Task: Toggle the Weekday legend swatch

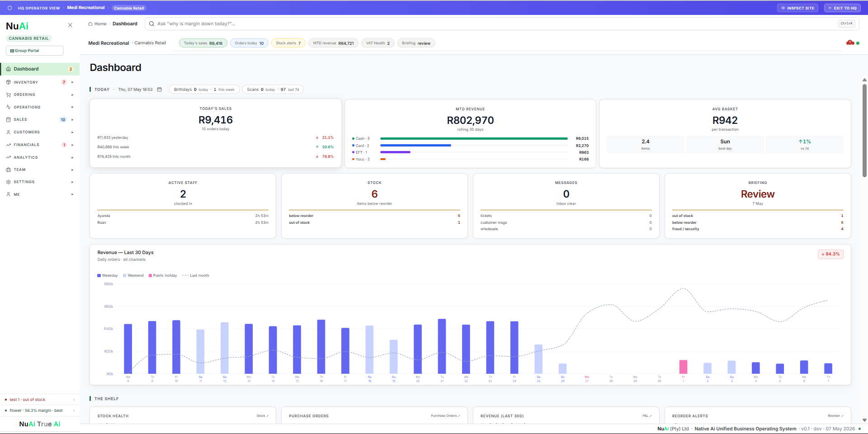Action: coord(99,275)
